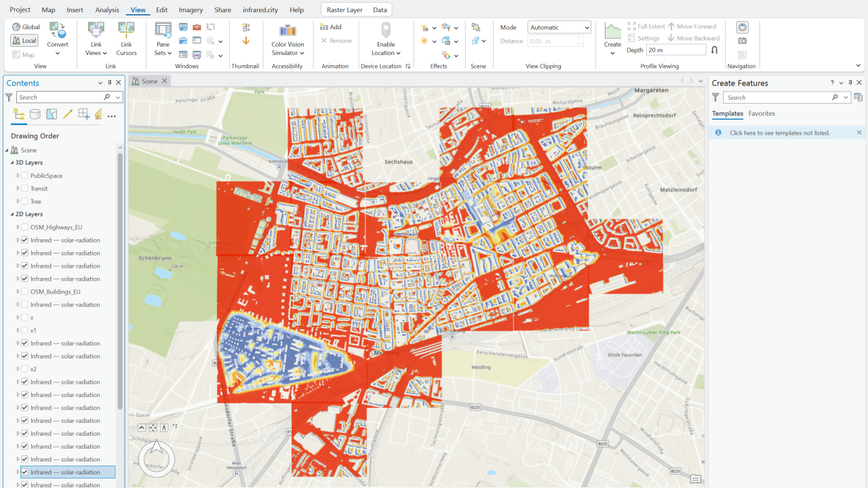Click 'Click here to see templates not listed'
The image size is (868, 488).
click(x=780, y=133)
